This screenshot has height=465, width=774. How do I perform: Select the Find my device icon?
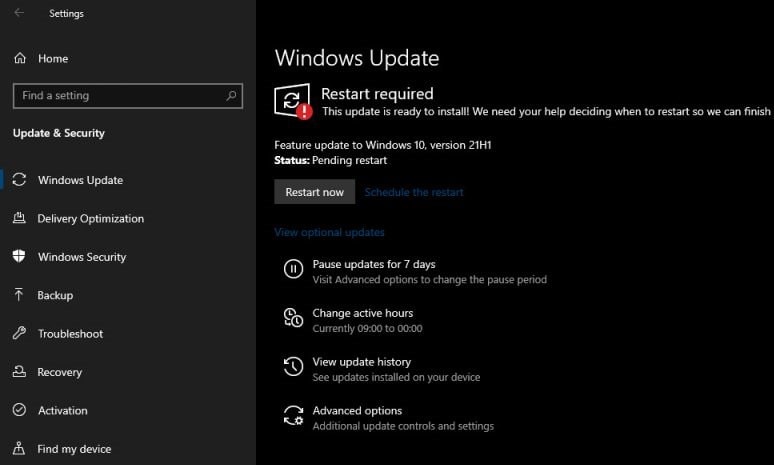pyautogui.click(x=19, y=448)
